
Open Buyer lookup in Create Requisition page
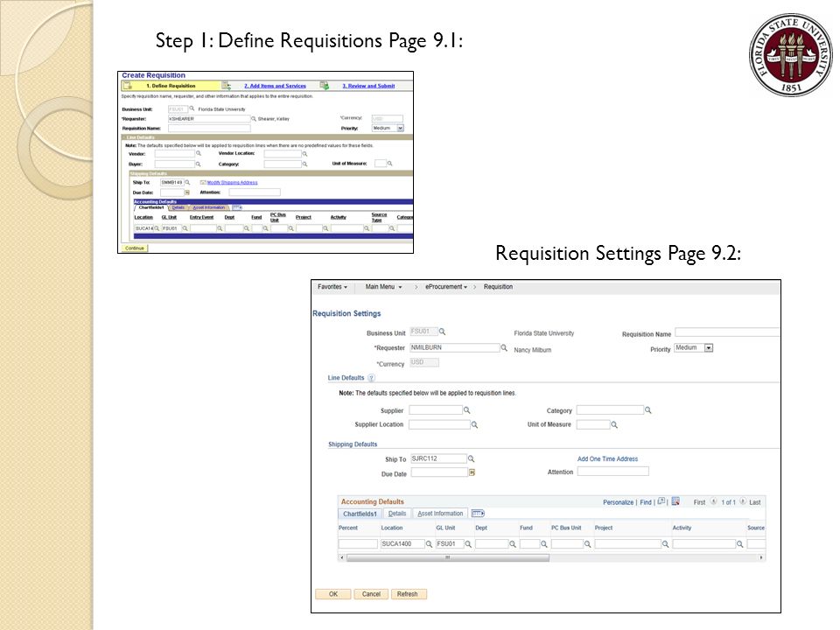coord(199,164)
